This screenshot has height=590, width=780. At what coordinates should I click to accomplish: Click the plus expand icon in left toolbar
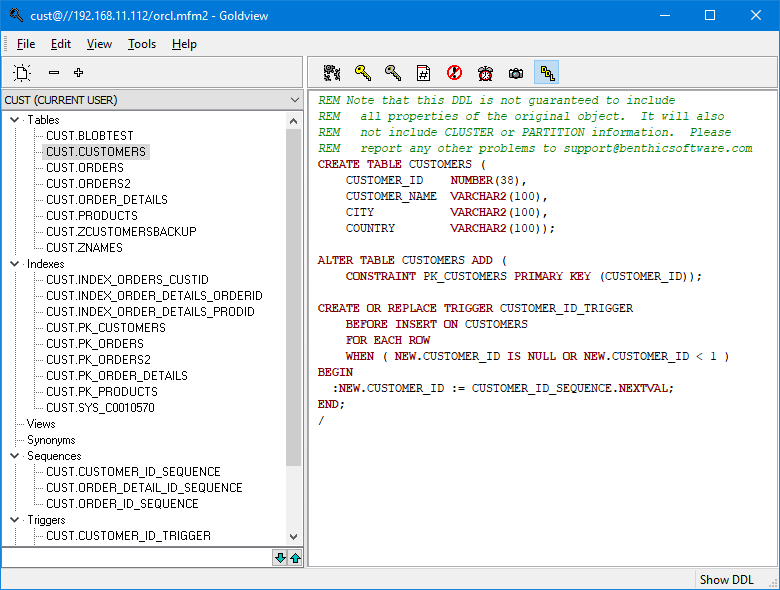pos(78,73)
